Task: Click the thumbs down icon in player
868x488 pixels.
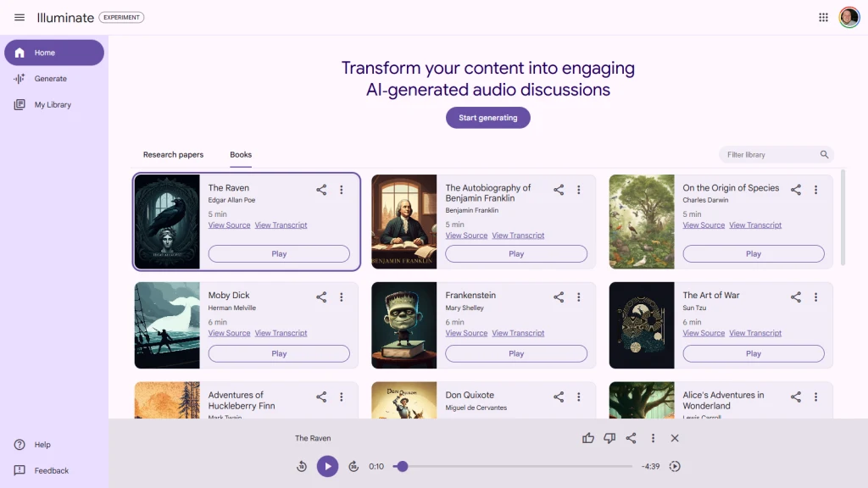Action: coord(609,438)
